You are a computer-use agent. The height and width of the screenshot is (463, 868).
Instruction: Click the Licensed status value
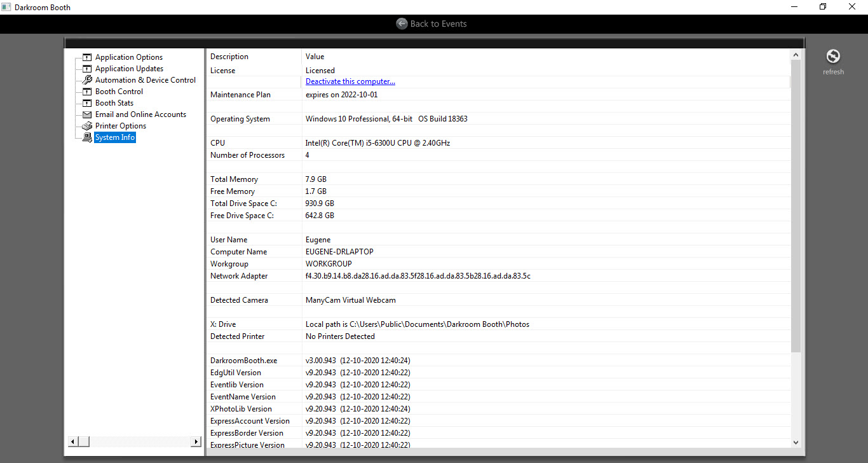pos(320,71)
